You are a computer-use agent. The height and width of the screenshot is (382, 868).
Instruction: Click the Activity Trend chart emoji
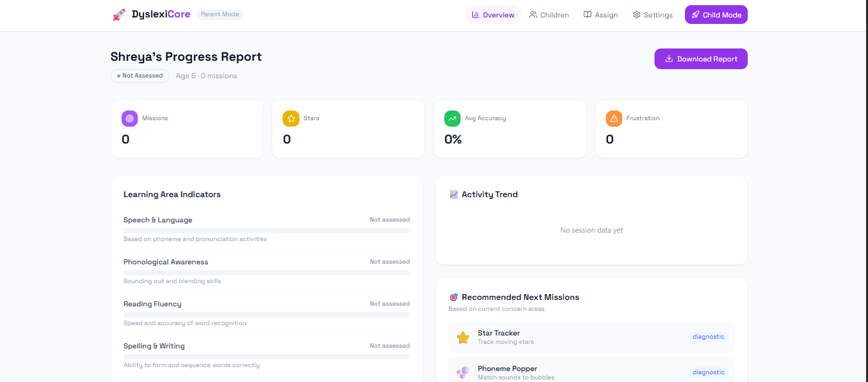pos(453,195)
